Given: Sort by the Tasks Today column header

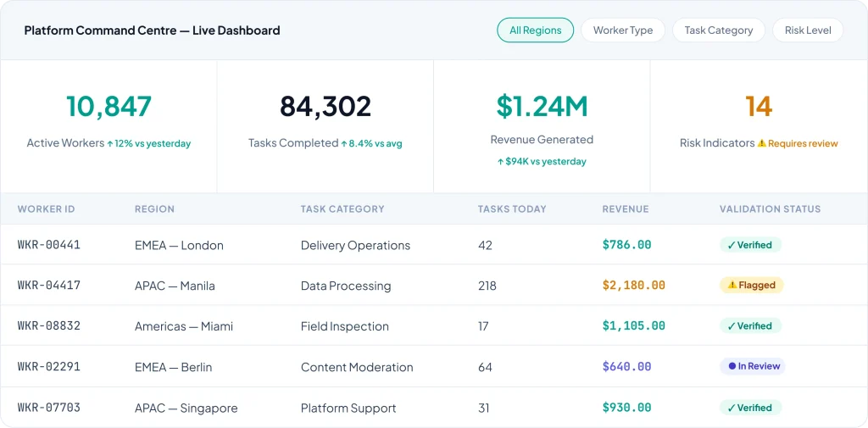Looking at the screenshot, I should coord(512,208).
